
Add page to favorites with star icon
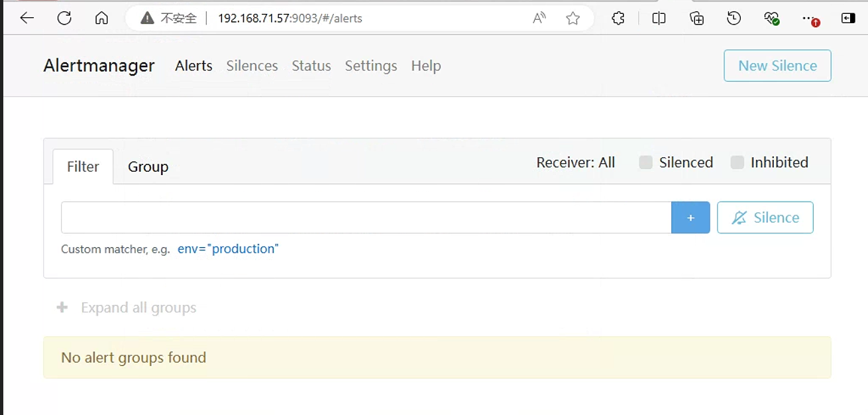[573, 18]
